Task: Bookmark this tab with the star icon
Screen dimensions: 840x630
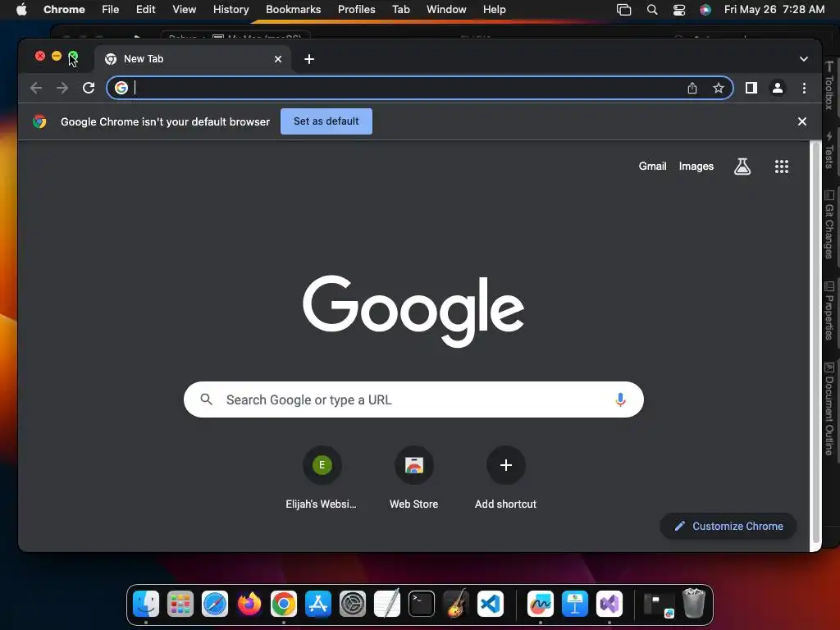Action: [x=719, y=88]
